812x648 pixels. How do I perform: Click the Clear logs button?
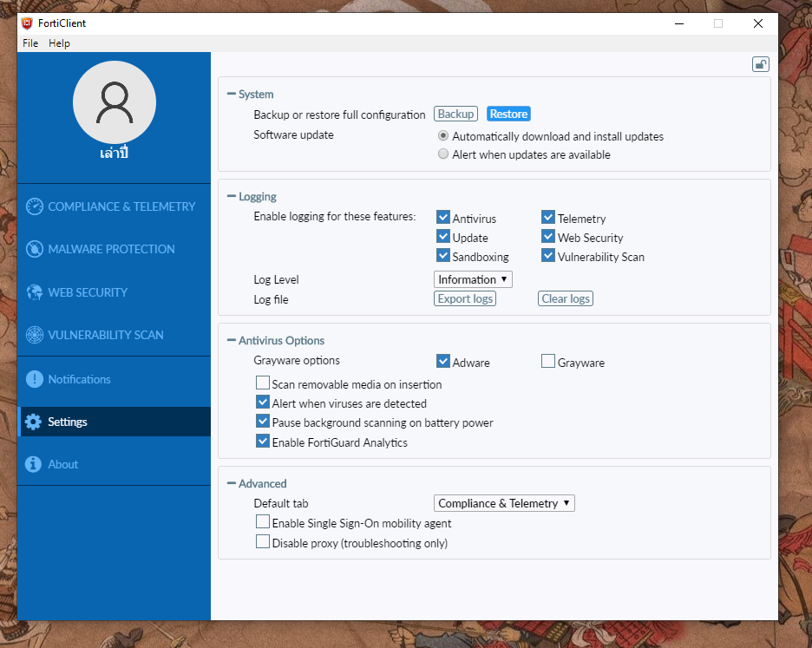tap(566, 299)
